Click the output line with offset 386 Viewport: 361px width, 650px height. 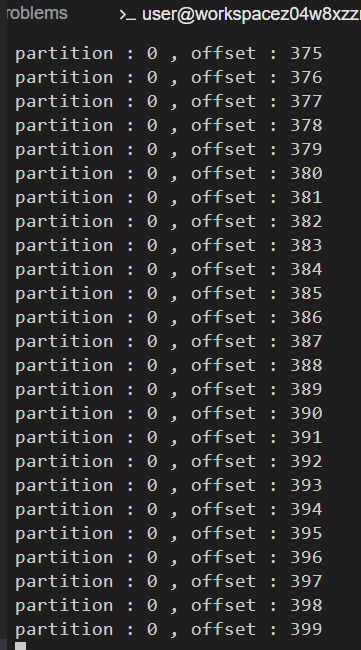click(169, 318)
